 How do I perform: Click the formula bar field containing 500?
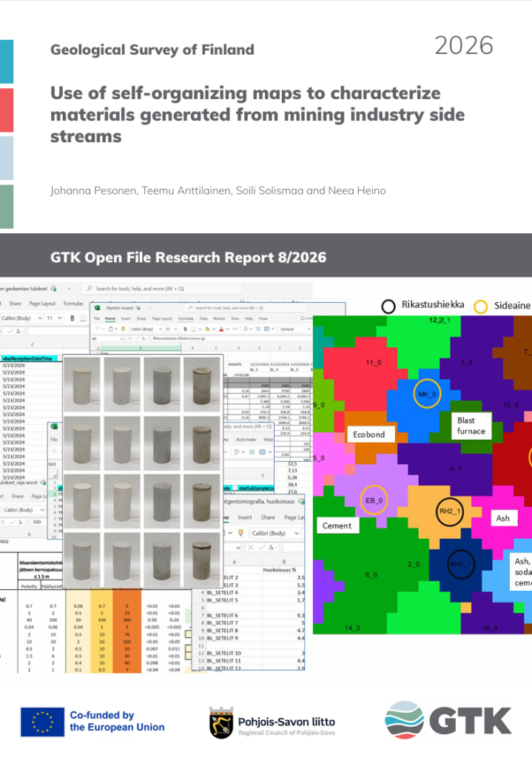[37, 522]
